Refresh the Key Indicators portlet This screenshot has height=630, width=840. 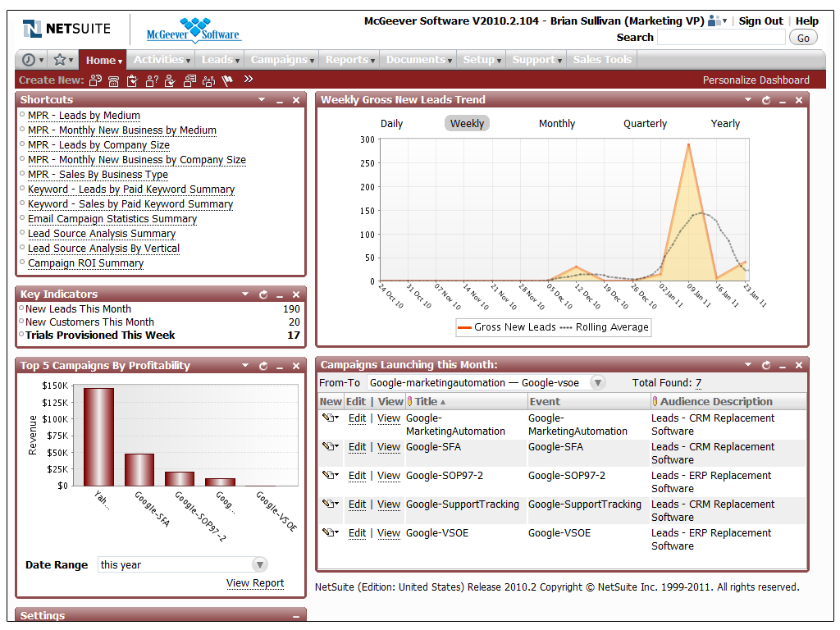coord(263,294)
